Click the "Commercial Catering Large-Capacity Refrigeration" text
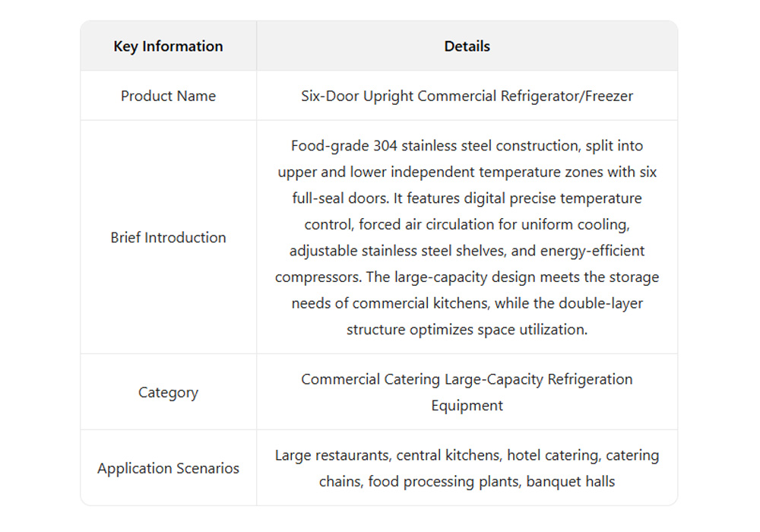760x532 pixels. (467, 379)
